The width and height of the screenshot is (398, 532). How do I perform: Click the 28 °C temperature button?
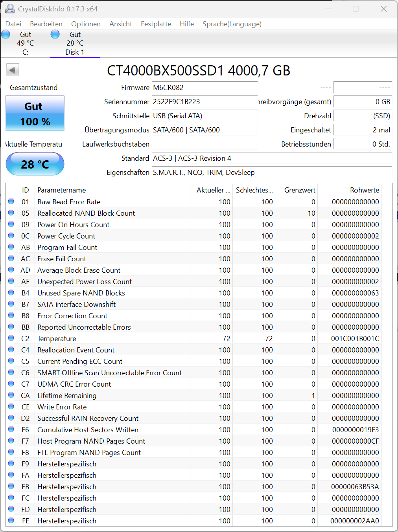click(x=35, y=164)
